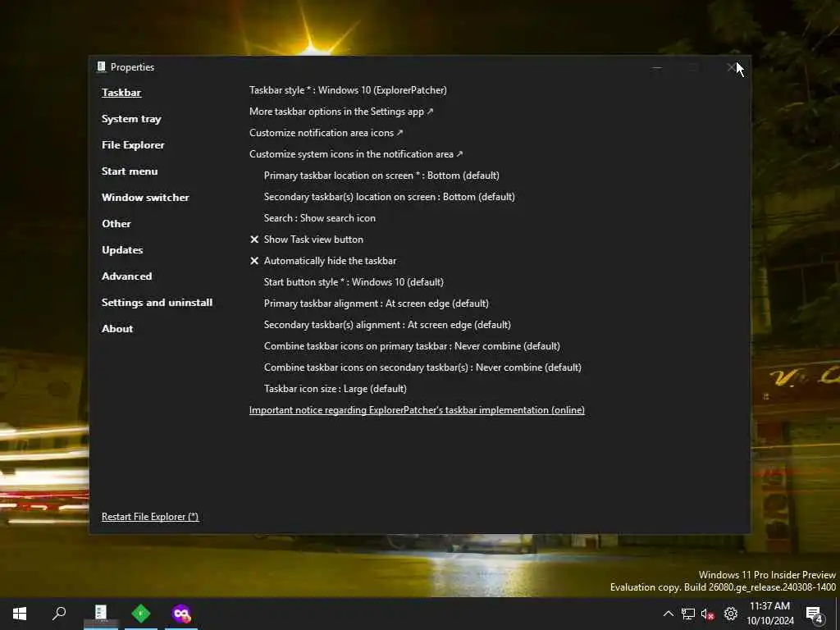Open Customize notification area icons link
This screenshot has width=840, height=630.
point(326,132)
